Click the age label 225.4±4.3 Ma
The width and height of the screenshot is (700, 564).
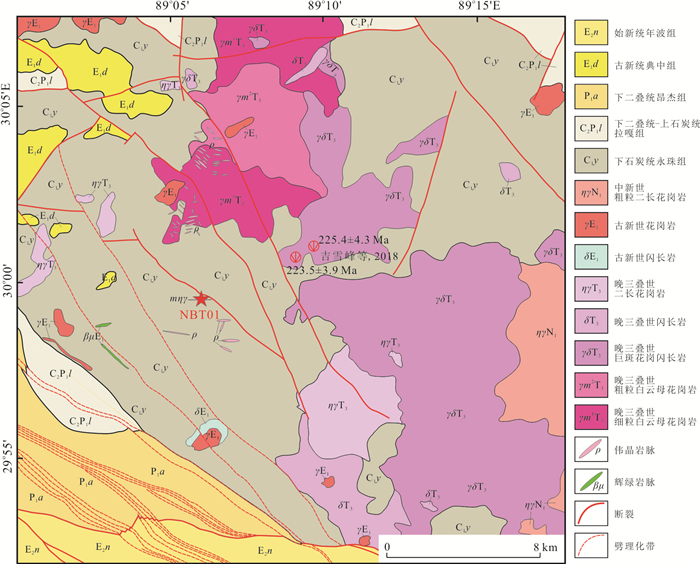coord(354,240)
